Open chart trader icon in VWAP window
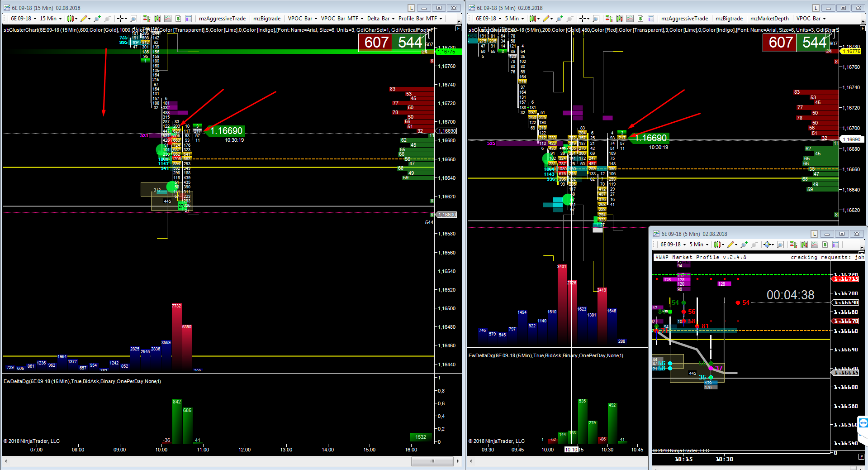Image resolution: width=868 pixels, height=470 pixels. (x=793, y=245)
